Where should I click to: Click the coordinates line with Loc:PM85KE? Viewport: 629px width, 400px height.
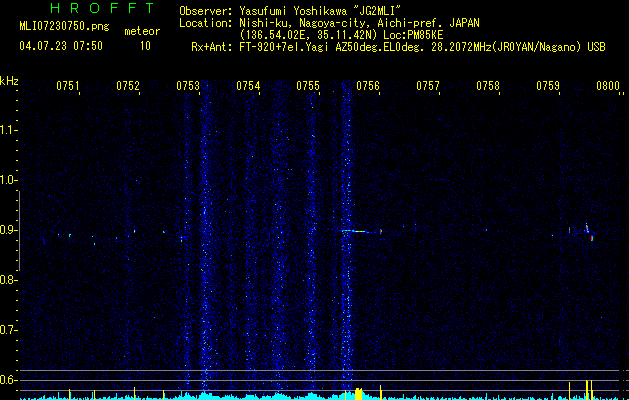point(341,35)
